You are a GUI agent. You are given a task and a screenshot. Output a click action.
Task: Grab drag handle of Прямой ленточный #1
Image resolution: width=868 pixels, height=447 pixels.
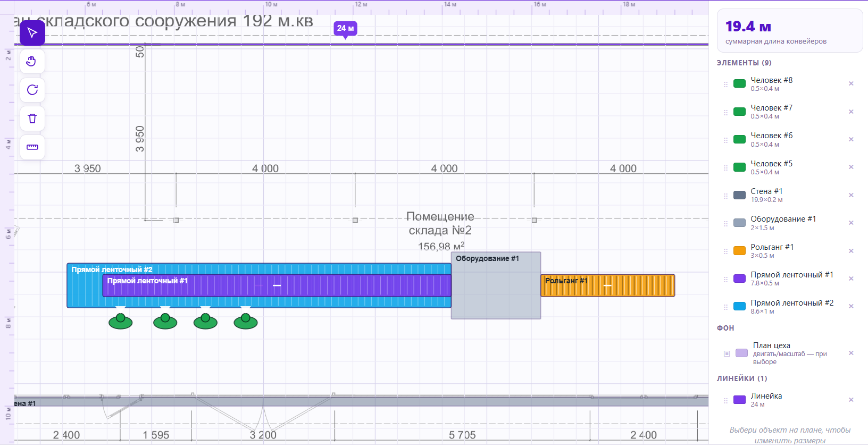click(725, 280)
